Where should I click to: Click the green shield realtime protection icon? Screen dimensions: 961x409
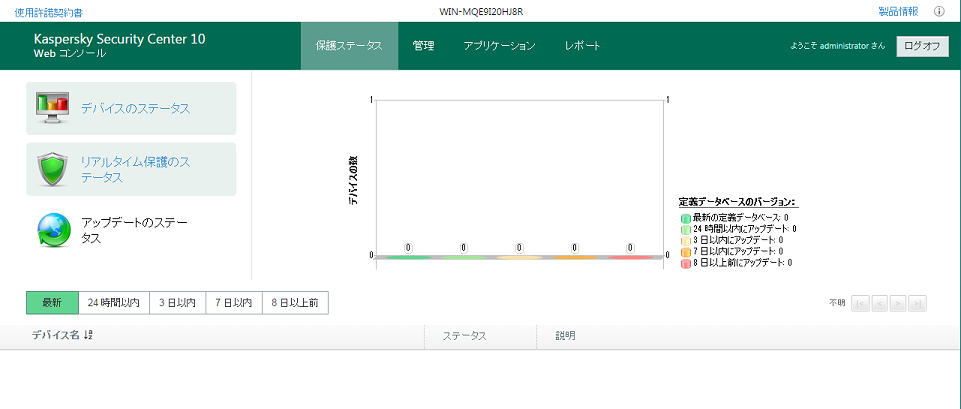52,169
